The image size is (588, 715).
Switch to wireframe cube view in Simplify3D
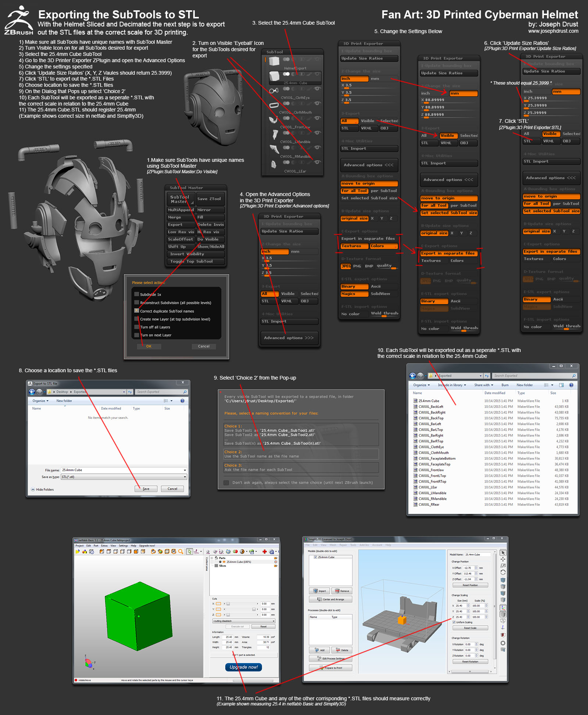click(503, 621)
